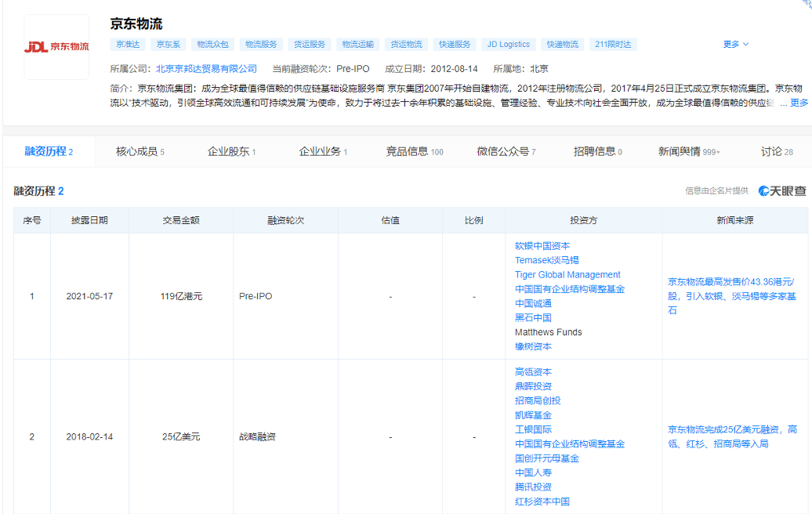
Task: Select the 竞品信息 tab
Action: [x=414, y=151]
